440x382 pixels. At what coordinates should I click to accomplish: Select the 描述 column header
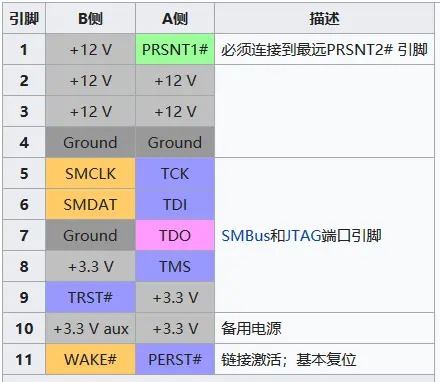click(324, 18)
